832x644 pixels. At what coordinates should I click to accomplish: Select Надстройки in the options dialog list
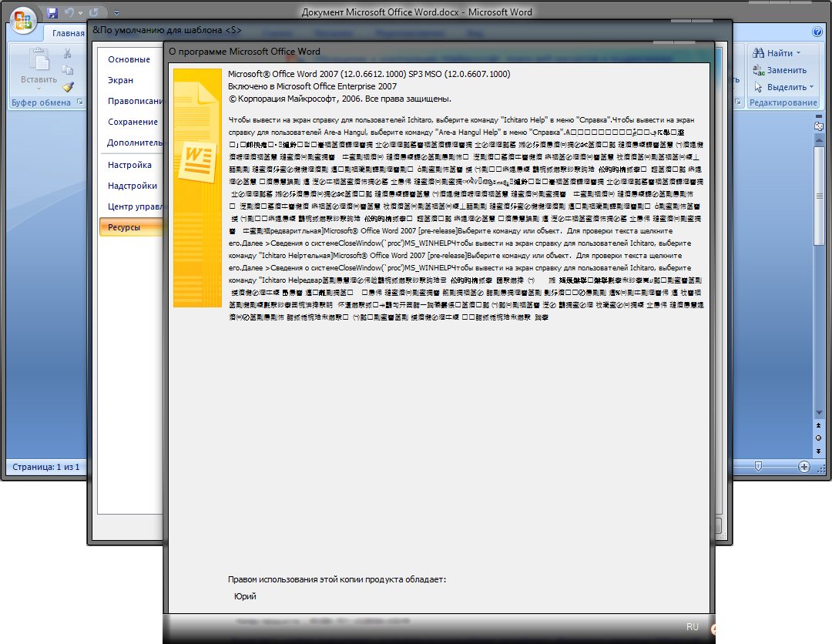coord(133,186)
